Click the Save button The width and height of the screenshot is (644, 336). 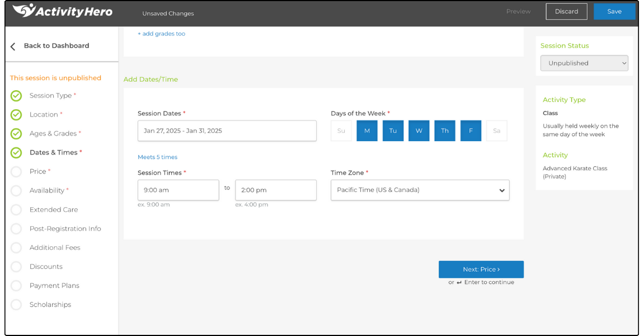click(614, 12)
